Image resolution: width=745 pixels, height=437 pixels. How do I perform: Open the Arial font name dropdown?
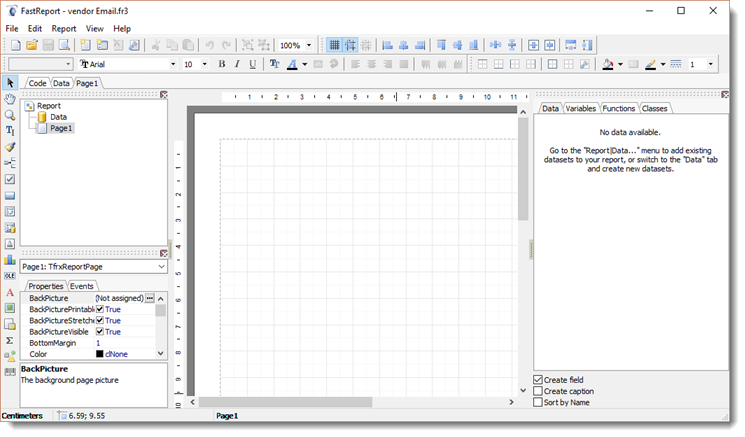(x=173, y=64)
